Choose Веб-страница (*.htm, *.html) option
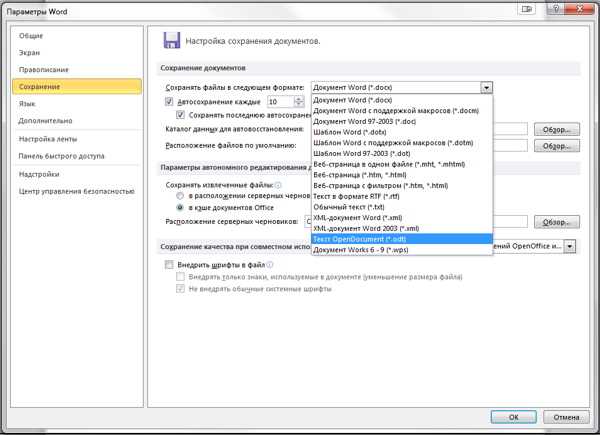600x435 pixels. (x=402, y=175)
